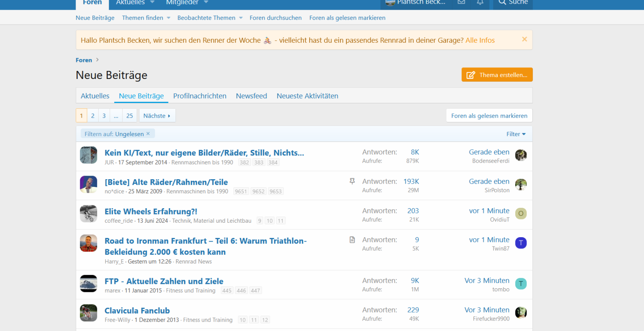Click Twin87's blue T avatar
The height and width of the screenshot is (331, 644).
click(x=521, y=243)
